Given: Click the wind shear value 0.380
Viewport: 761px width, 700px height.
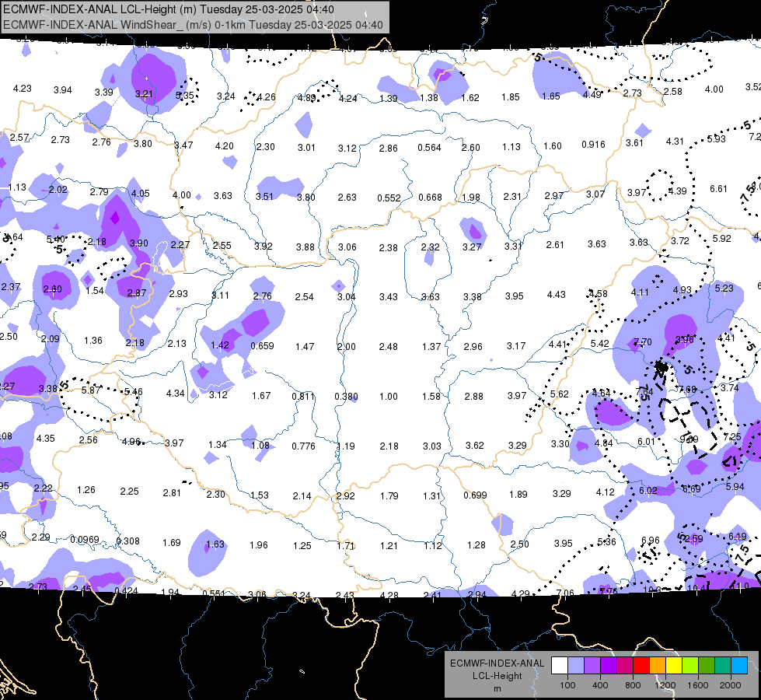Looking at the screenshot, I should tap(346, 397).
